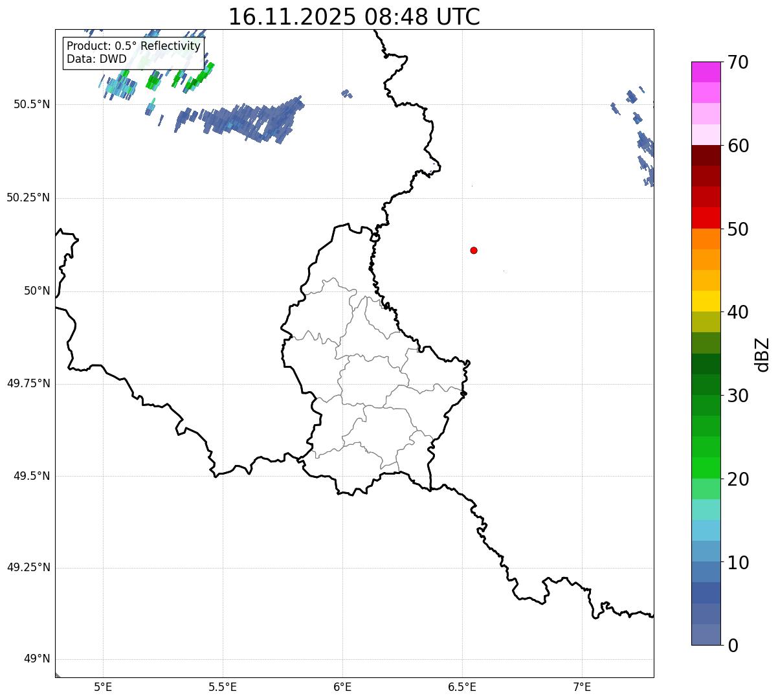Click the 0 value on the colorbar
Viewport: 778px width, 700px height.
point(733,646)
